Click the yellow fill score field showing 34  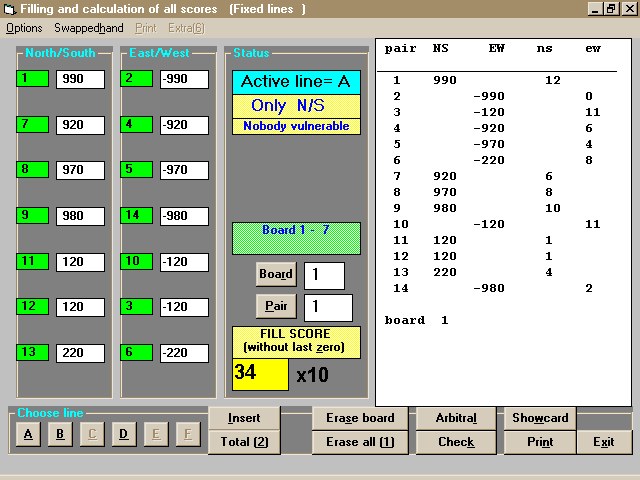tap(260, 375)
